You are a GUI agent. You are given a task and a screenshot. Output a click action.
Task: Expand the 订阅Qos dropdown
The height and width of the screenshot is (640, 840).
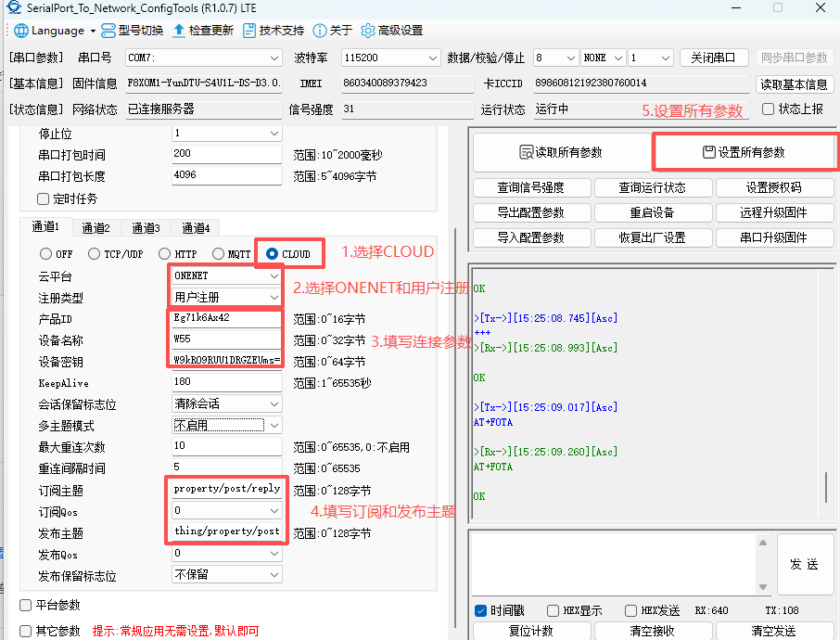(x=274, y=511)
